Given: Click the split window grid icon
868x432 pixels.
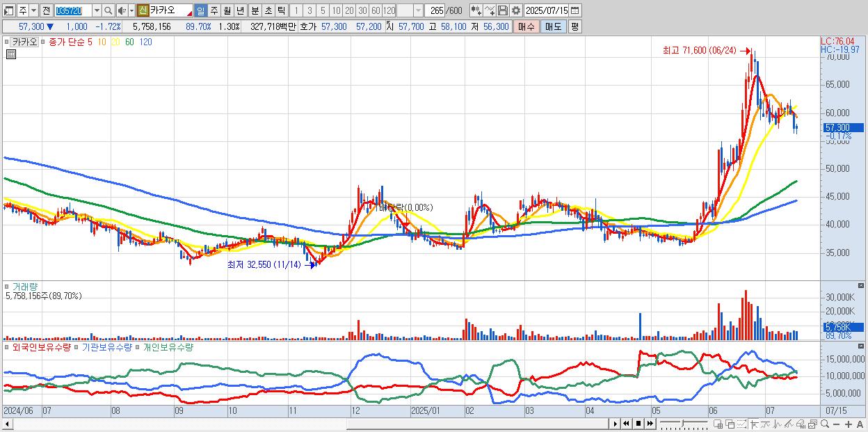Looking at the screenshot, I should 718,424.
